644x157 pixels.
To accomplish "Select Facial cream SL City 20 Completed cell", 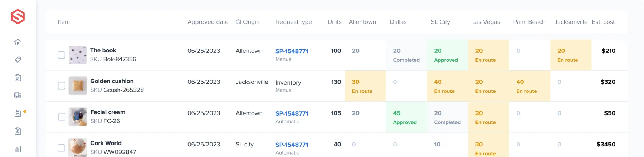I will point(448,117).
